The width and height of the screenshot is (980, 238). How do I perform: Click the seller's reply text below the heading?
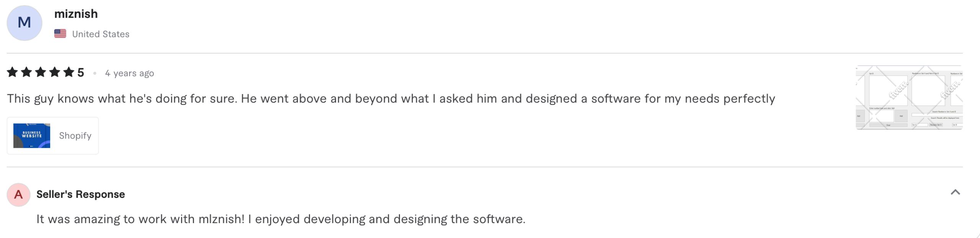(280, 219)
